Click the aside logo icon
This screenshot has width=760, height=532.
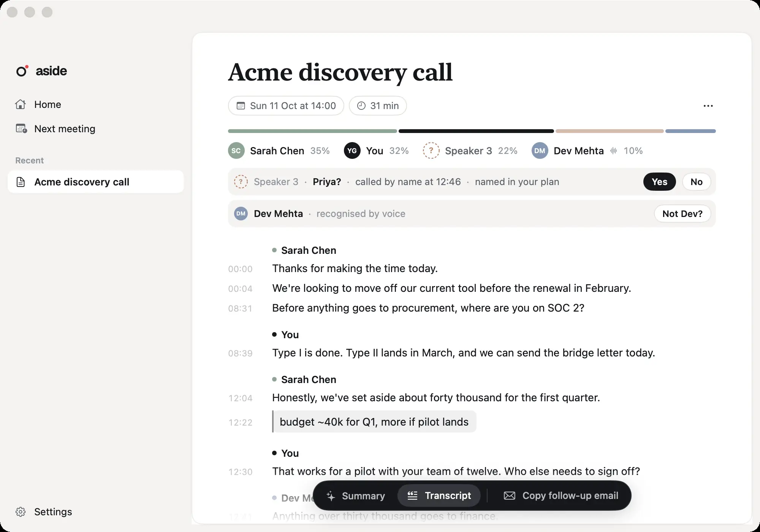click(x=22, y=71)
